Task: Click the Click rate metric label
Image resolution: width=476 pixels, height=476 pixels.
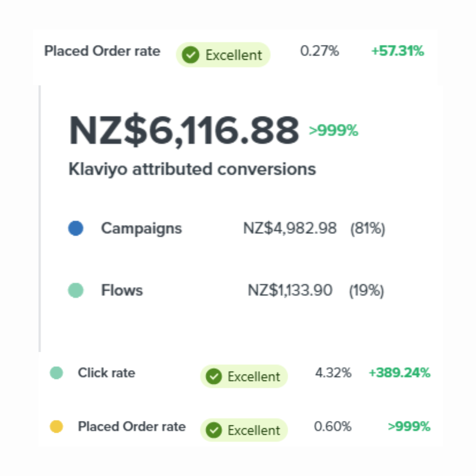Action: pyautogui.click(x=106, y=373)
